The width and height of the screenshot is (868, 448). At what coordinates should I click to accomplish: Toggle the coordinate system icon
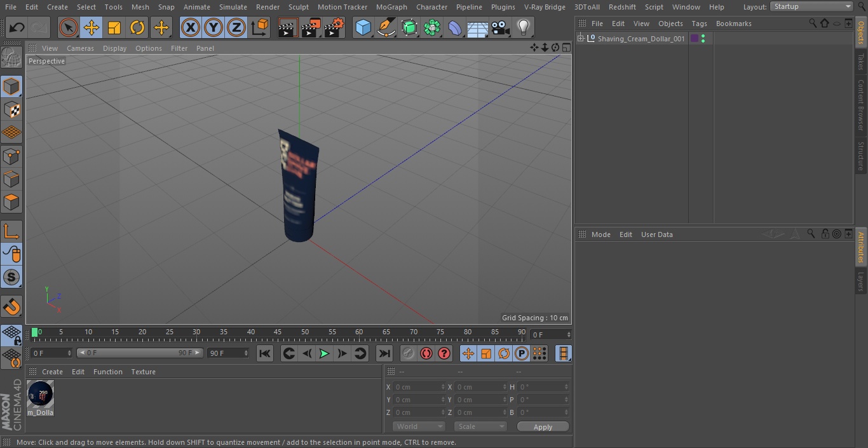click(260, 27)
